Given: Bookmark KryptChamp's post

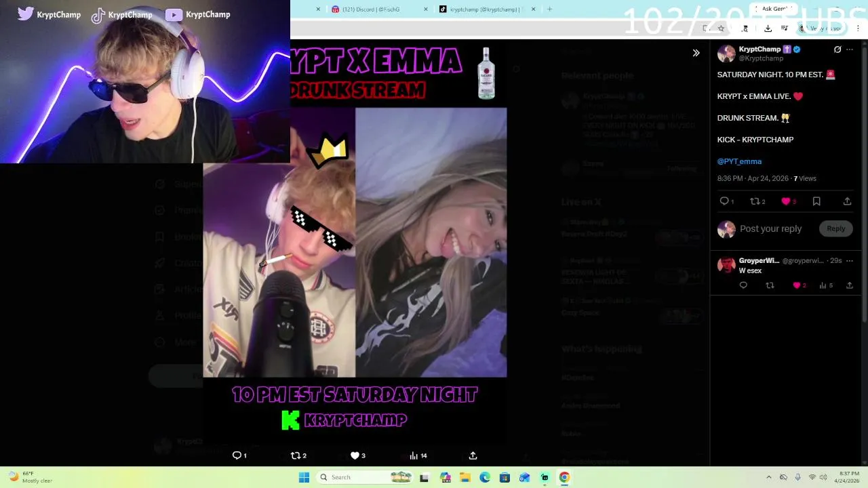Looking at the screenshot, I should coord(816,201).
